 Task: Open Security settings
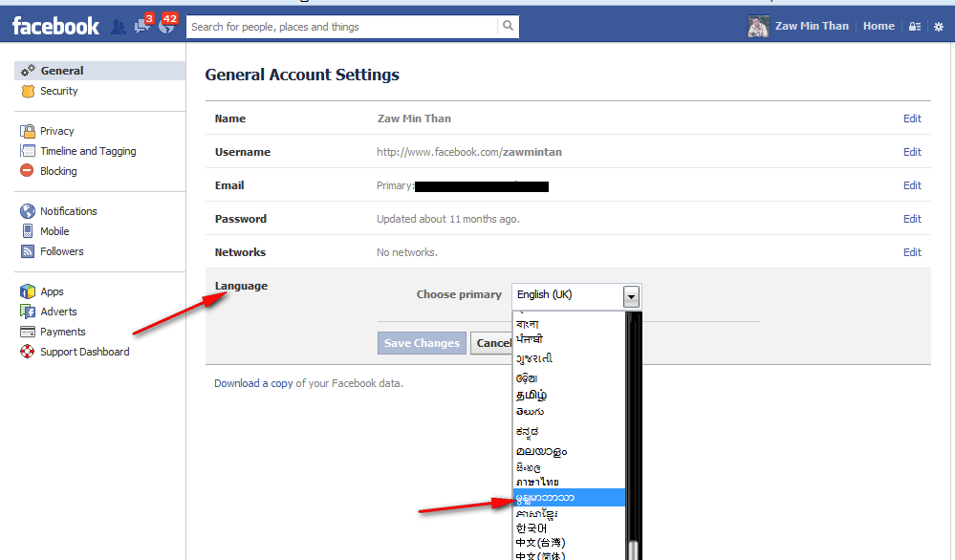pos(59,91)
